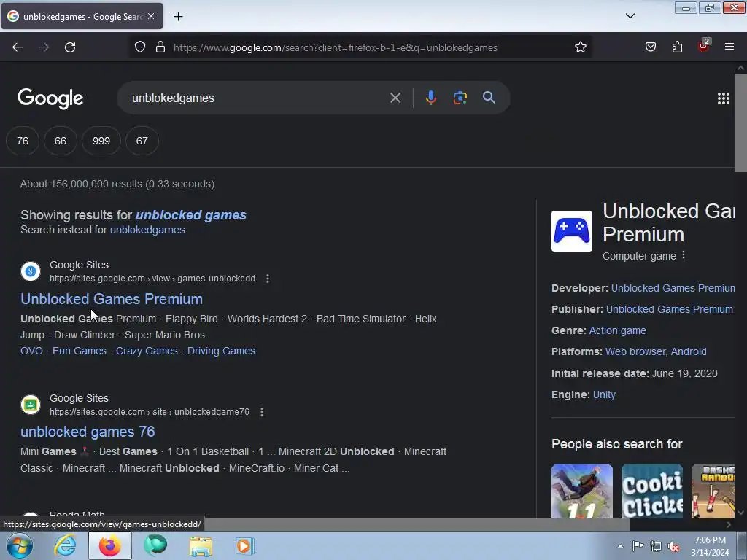Open the Action game genre link
The image size is (747, 560).
click(617, 330)
